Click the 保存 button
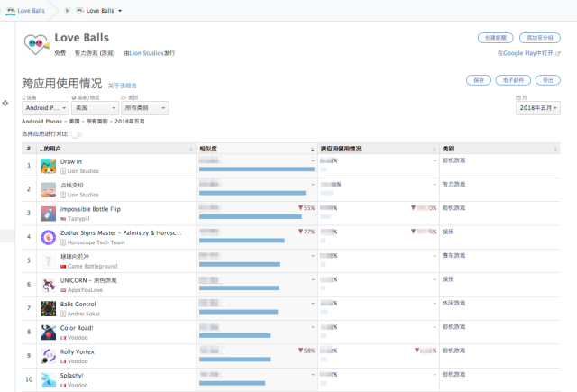The height and width of the screenshot is (392, 577). tap(479, 80)
